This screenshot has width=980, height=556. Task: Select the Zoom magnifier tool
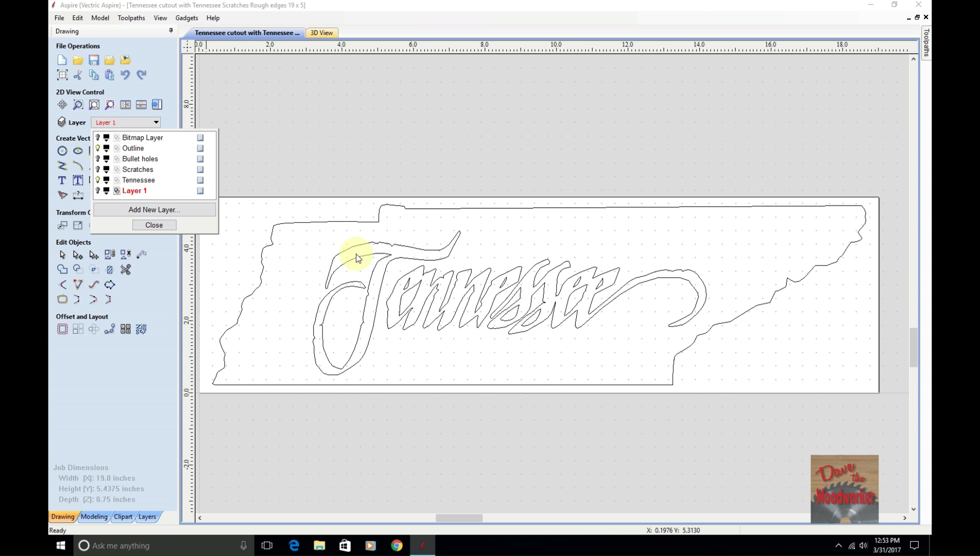click(78, 105)
